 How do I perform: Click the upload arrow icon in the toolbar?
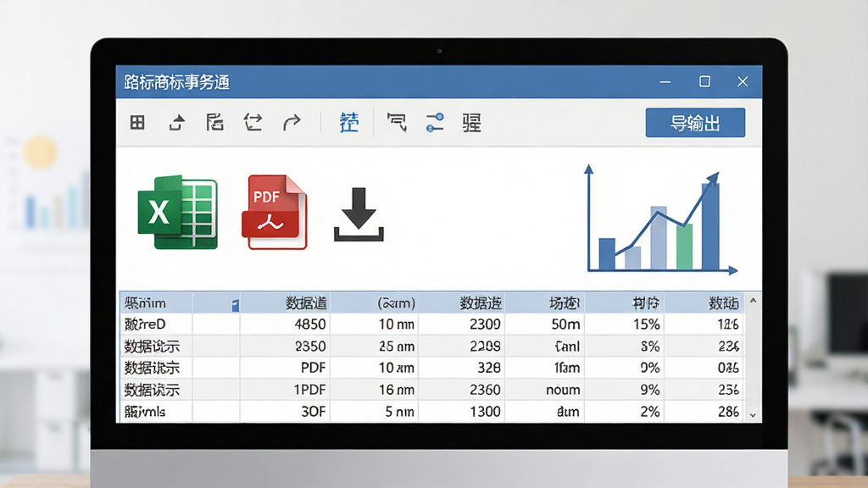click(x=176, y=122)
